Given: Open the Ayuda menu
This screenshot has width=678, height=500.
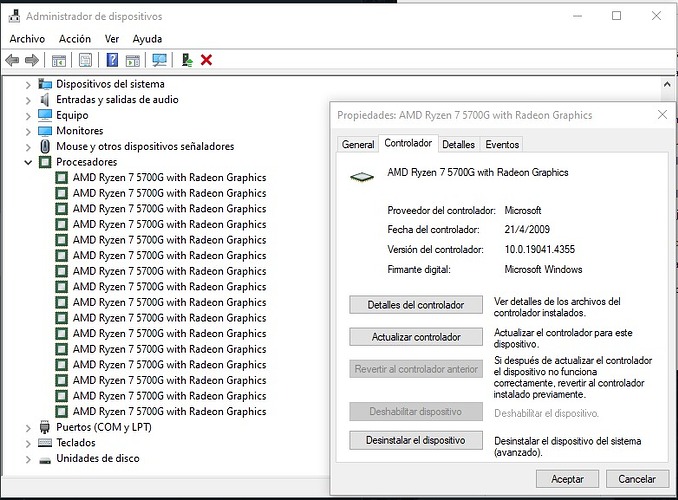Looking at the screenshot, I should pos(147,39).
